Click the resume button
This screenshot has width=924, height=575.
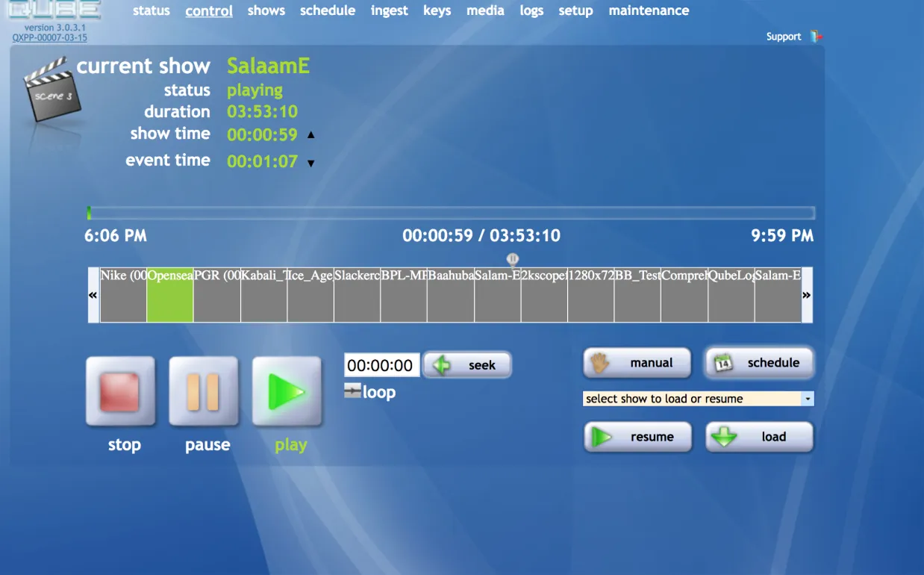(638, 437)
